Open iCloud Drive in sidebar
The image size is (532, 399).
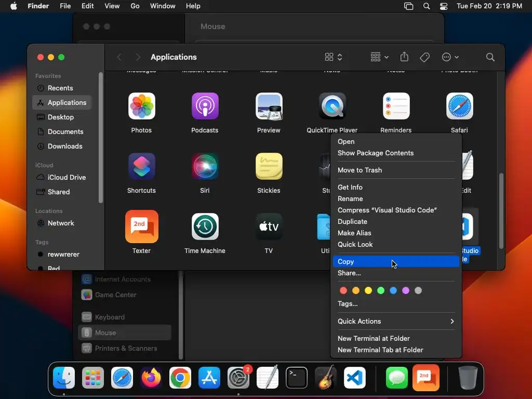[x=62, y=178]
